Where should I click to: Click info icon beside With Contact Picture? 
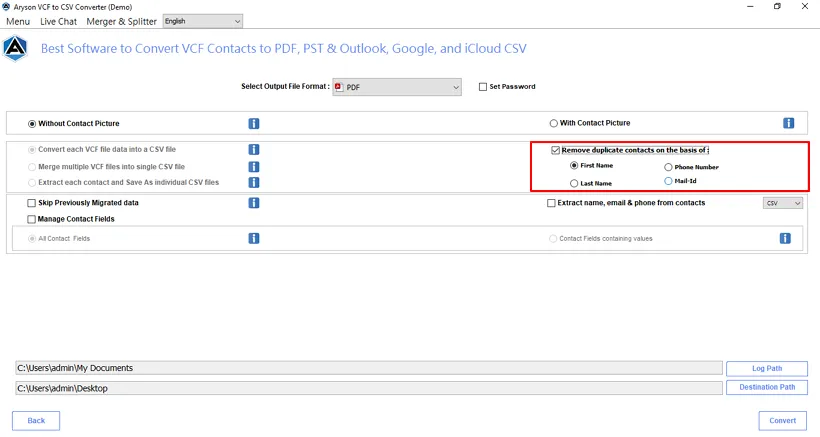pyautogui.click(x=789, y=123)
